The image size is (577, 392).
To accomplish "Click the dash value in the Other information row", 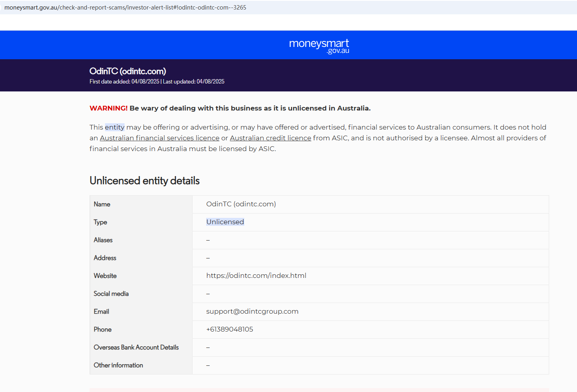I will click(x=208, y=365).
